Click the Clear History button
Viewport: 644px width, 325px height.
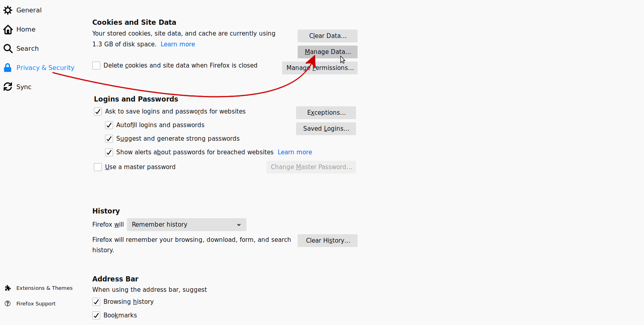tap(327, 241)
